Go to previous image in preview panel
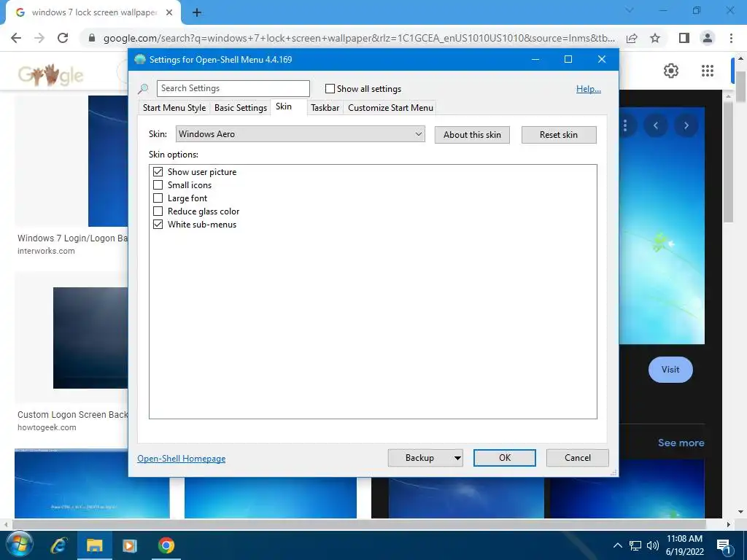The width and height of the screenshot is (747, 560). (x=656, y=125)
